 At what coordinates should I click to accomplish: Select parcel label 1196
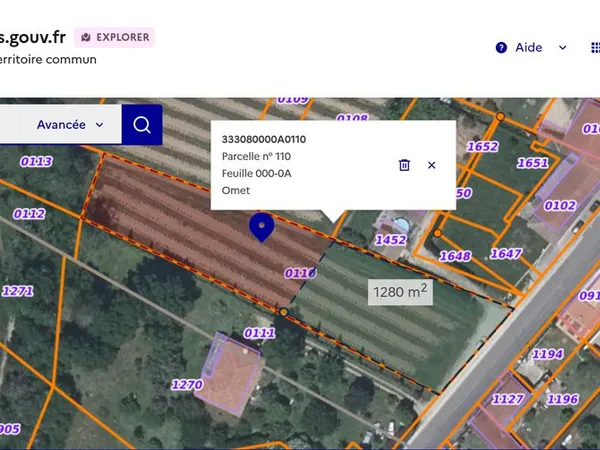(x=562, y=399)
